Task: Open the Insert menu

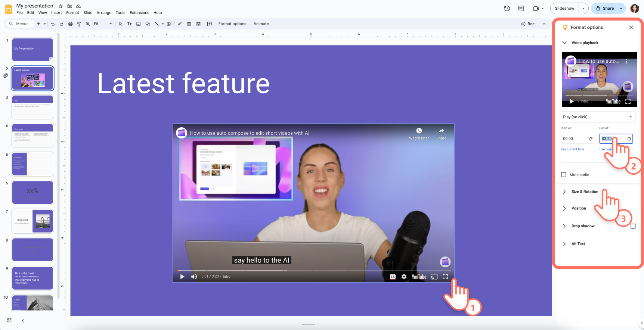Action: pos(56,13)
